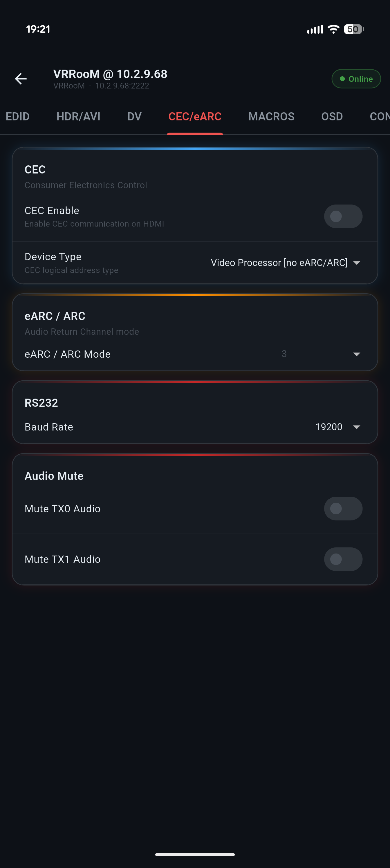Tap the VRRooM @ 10.2.9.68 title
Screen dimensions: 390x868
tap(110, 74)
